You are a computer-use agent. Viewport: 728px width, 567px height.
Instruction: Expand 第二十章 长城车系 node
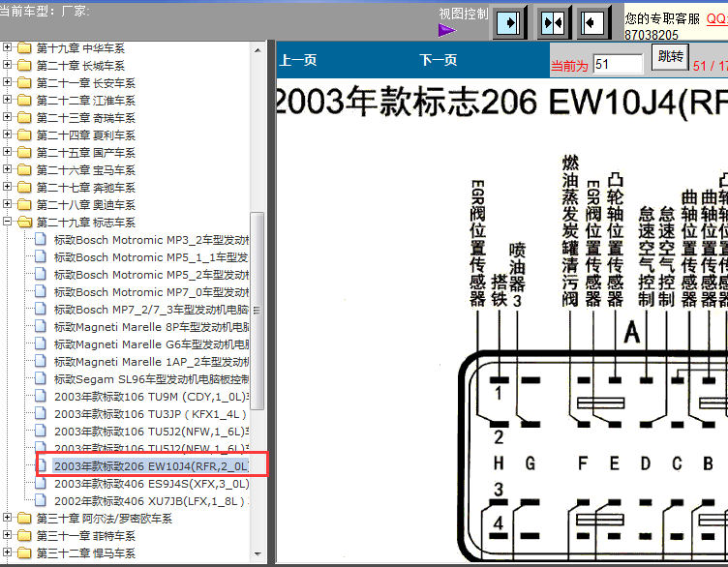[x=7, y=65]
